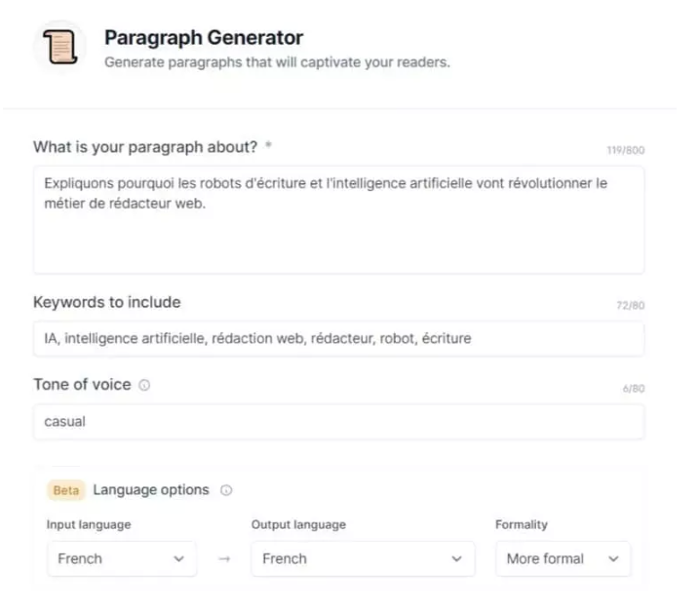Image resolution: width=700 pixels, height=608 pixels.
Task: Click the Input language label
Action: [x=89, y=524]
